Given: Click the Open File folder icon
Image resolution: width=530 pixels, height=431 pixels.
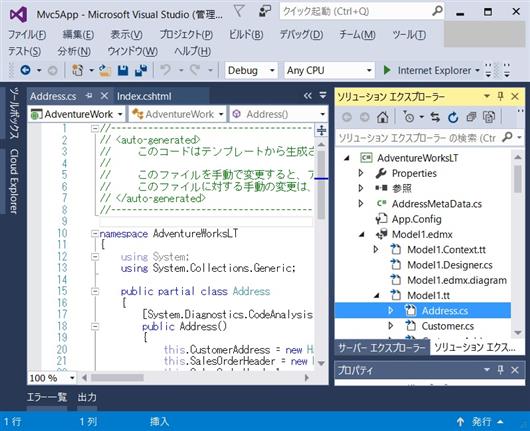Looking at the screenshot, I should tap(105, 70).
